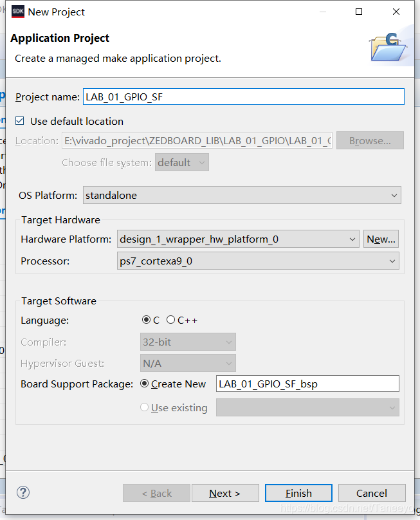Uncheck Use default location checkbox
The image size is (420, 520).
19,121
